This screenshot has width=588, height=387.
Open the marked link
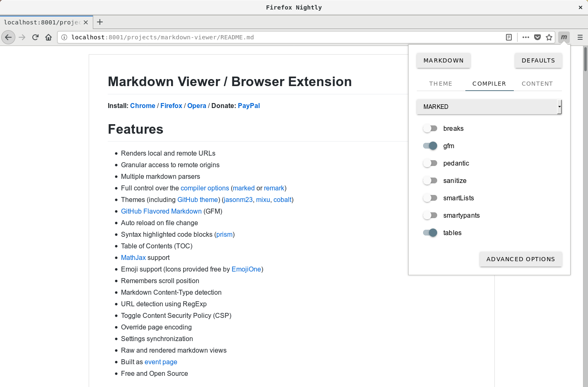244,188
